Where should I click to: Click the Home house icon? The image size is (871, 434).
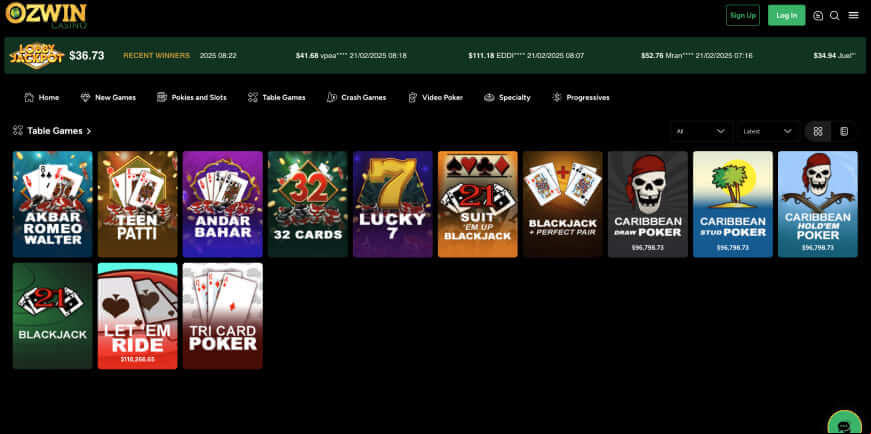(x=29, y=97)
